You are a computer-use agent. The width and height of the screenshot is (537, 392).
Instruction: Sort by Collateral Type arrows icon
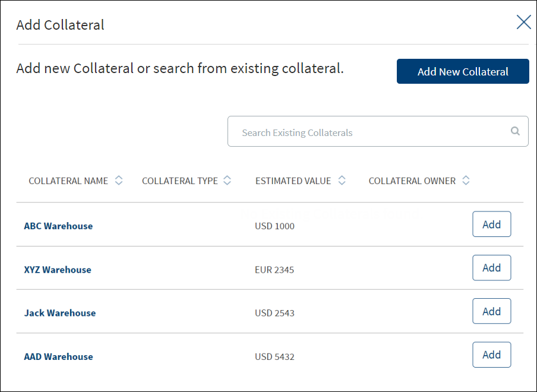tap(227, 181)
